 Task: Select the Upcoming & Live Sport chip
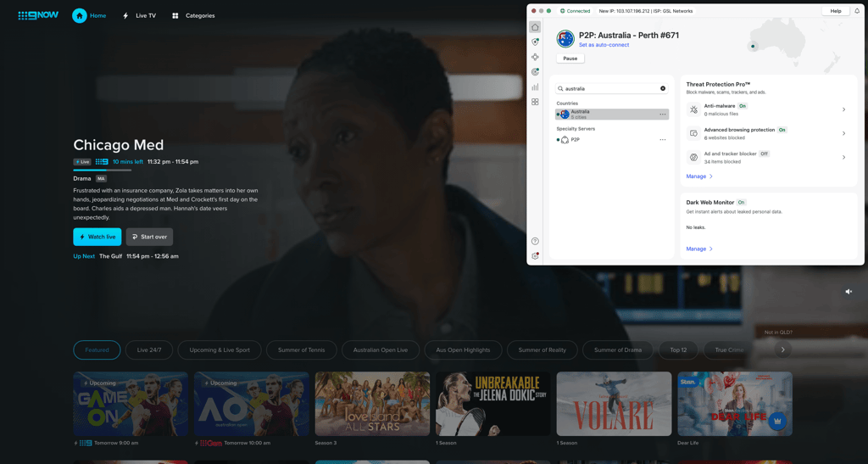pyautogui.click(x=220, y=350)
